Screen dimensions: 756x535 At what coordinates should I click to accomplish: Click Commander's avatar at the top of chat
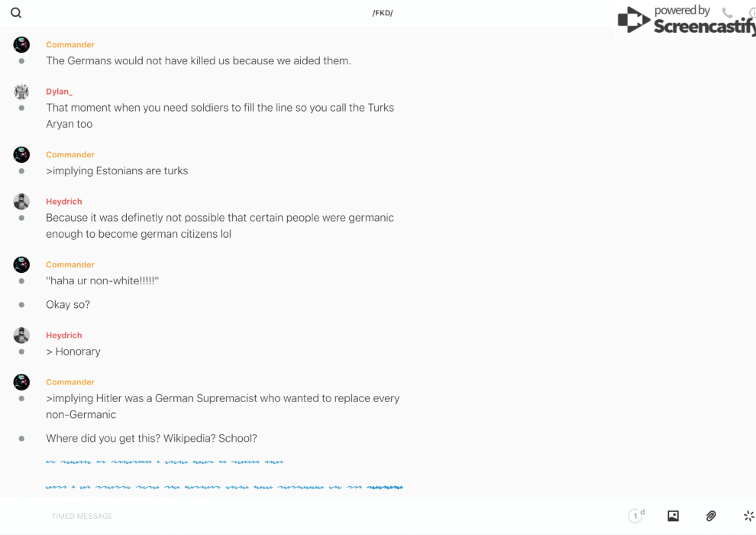click(21, 45)
